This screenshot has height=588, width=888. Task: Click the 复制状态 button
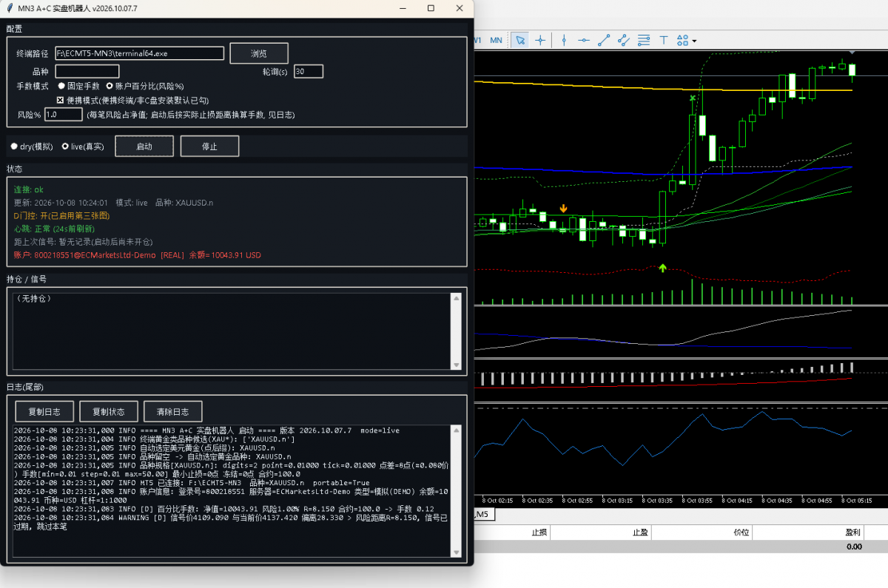click(x=108, y=411)
